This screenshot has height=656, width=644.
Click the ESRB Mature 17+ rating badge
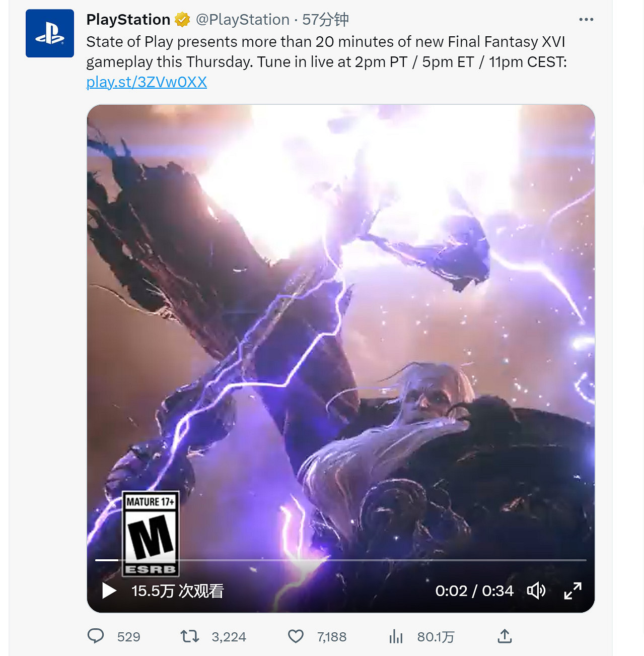pos(151,533)
